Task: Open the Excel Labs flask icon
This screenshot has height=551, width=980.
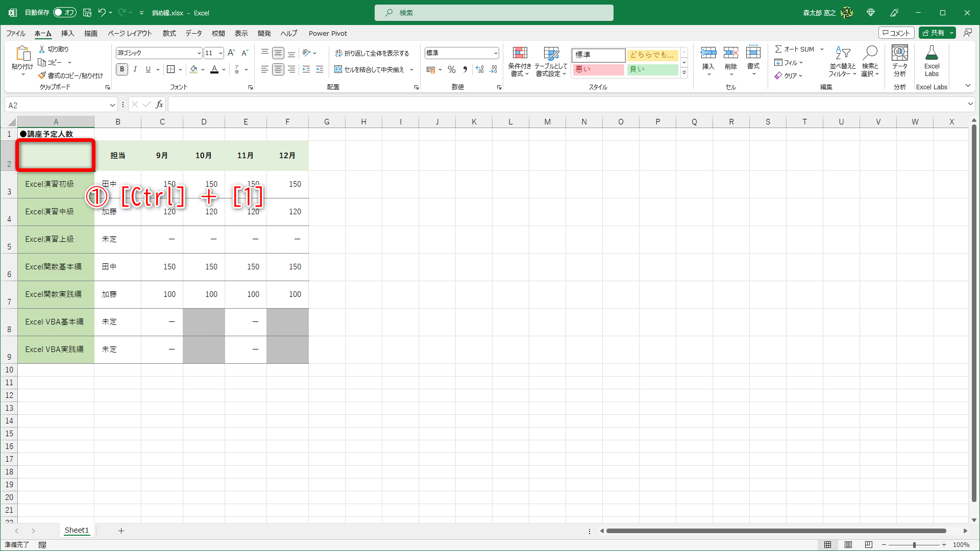Action: tap(932, 54)
